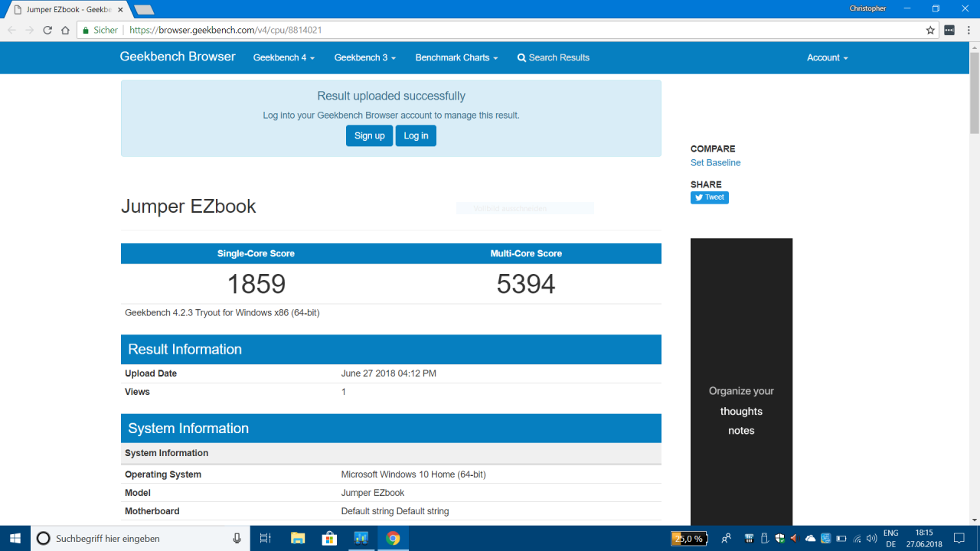Screen dimensions: 980x551
Task: Expand the Account dropdown
Action: pos(828,57)
